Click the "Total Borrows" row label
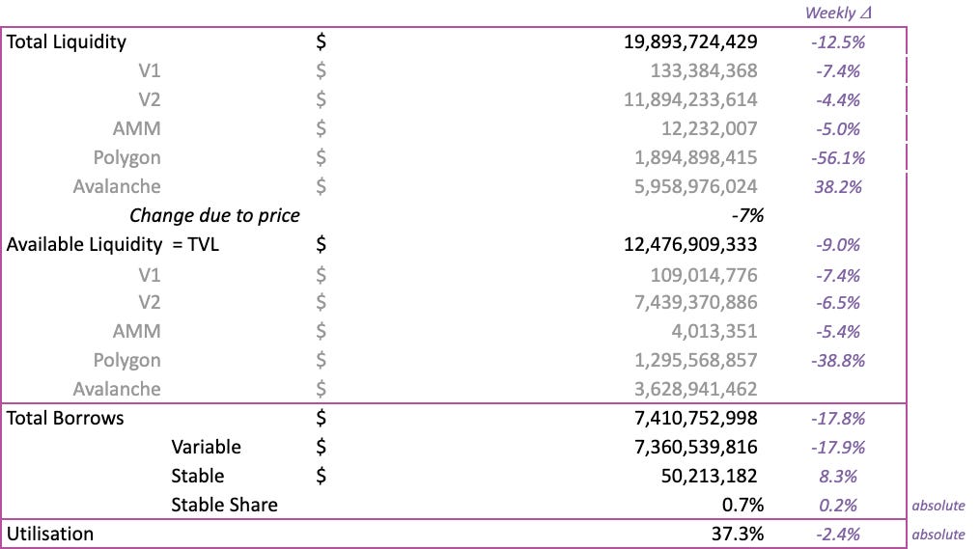The width and height of the screenshot is (980, 549). pos(65,418)
